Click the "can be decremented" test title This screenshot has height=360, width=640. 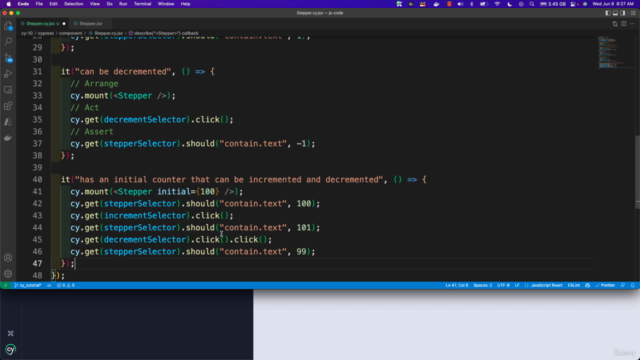[x=123, y=71]
